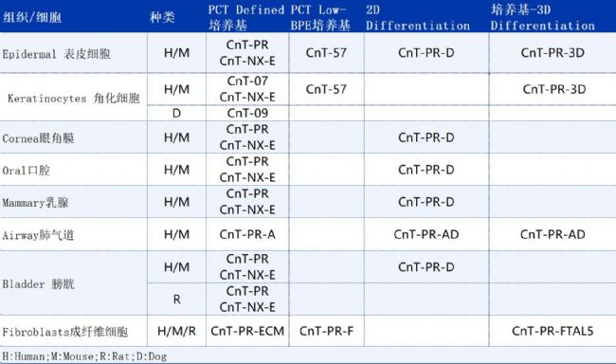Click the Cornea眼角膜 row label
Image resolution: width=616 pixels, height=364 pixels.
pos(38,138)
